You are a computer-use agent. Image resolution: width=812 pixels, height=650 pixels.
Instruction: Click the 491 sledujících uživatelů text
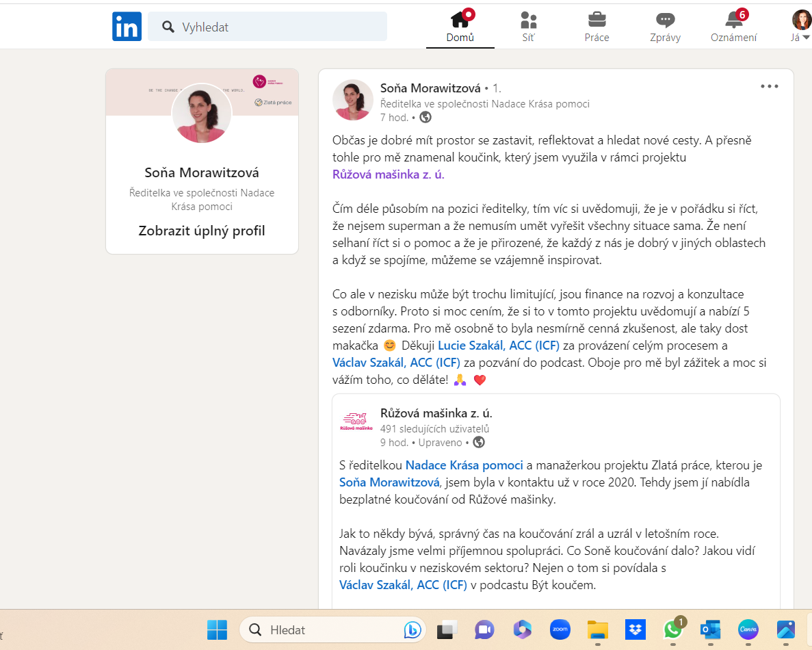coord(434,429)
